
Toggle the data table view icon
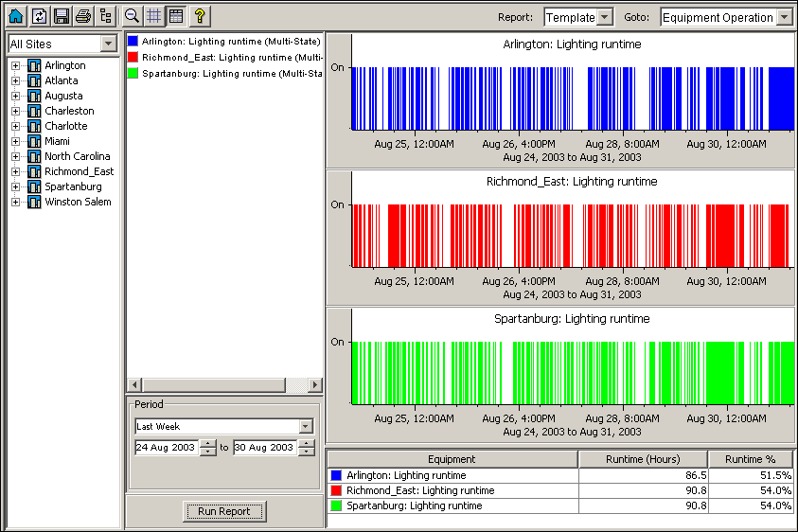pyautogui.click(x=176, y=16)
